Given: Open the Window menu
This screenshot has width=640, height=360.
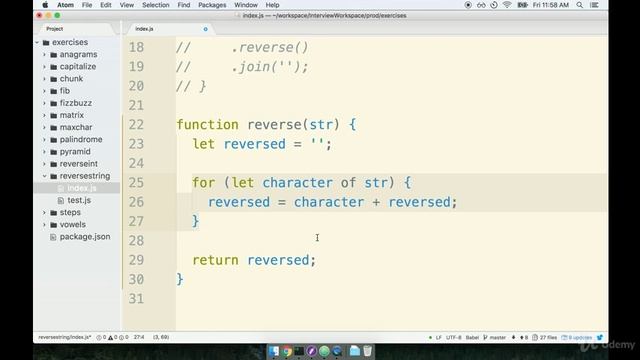Looking at the screenshot, I should [246, 5].
